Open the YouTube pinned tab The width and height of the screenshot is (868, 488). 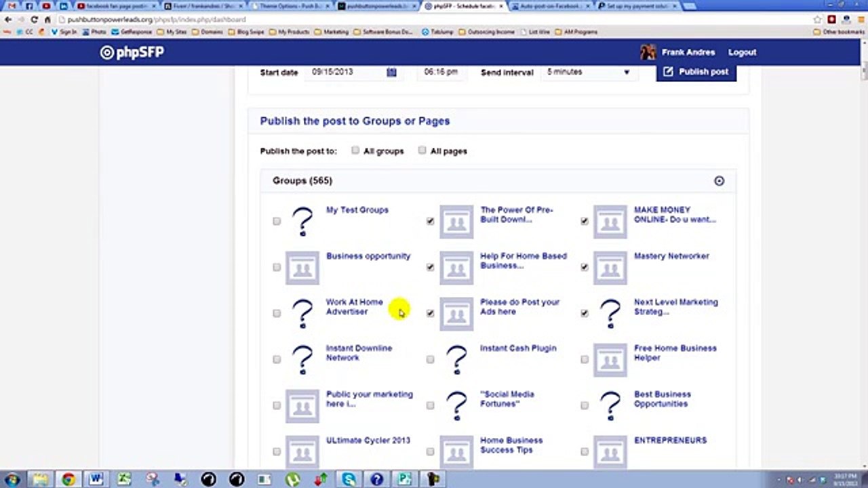(46, 6)
